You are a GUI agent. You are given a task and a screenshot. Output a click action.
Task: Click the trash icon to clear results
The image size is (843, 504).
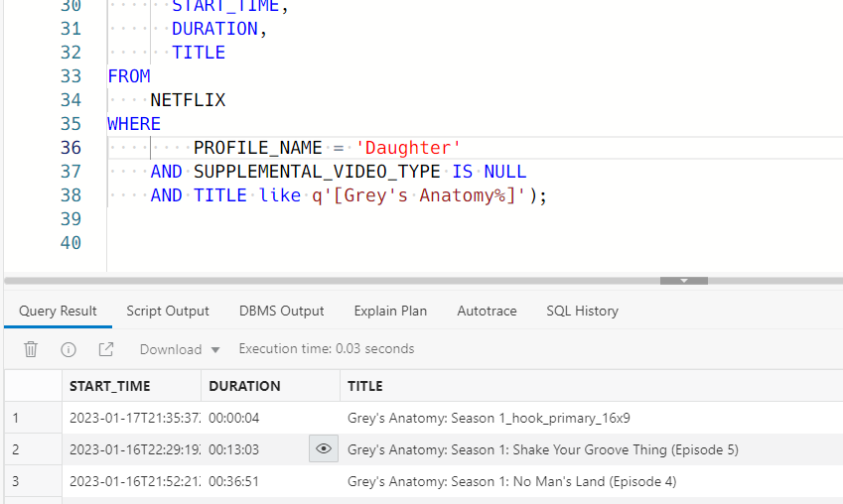tap(31, 349)
